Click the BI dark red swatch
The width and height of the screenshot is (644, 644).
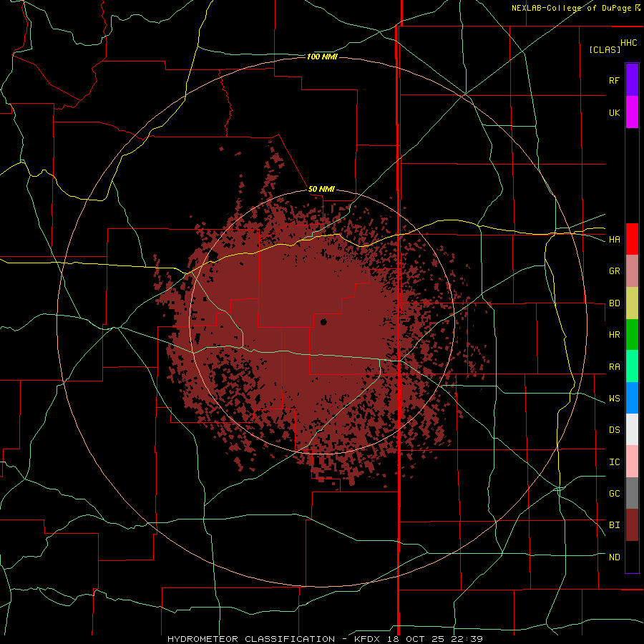[632, 525]
